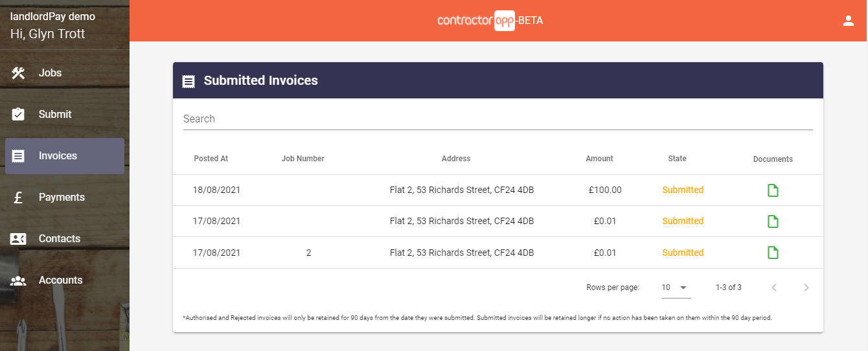
Task: Focus the Search invoices field
Action: click(x=497, y=119)
